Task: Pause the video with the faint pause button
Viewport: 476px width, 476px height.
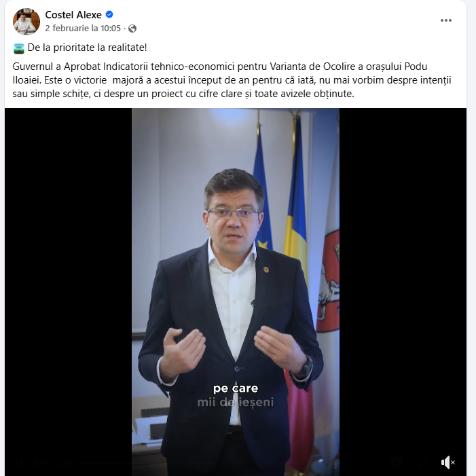Action: pyautogui.click(x=19, y=462)
